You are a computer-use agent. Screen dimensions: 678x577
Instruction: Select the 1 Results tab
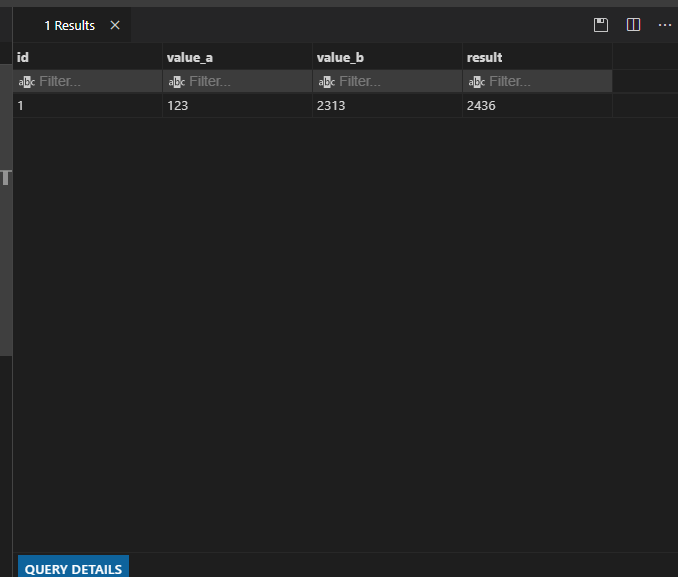pos(70,26)
